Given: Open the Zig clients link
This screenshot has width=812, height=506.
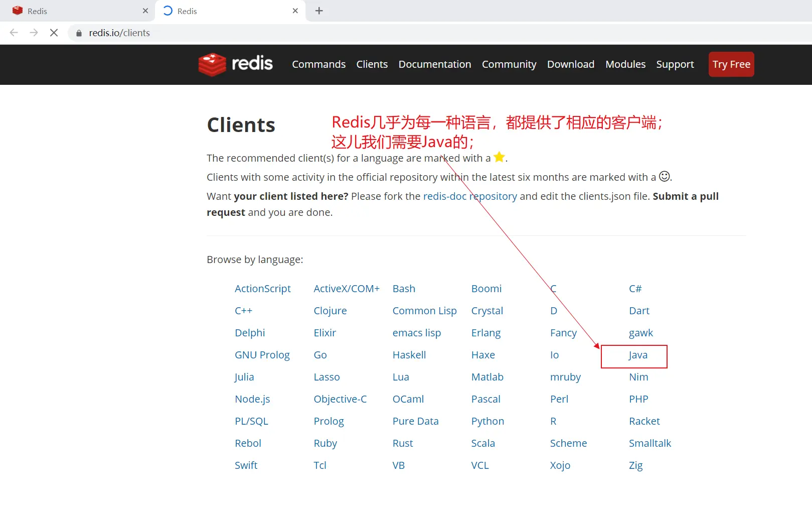Looking at the screenshot, I should coord(635,465).
